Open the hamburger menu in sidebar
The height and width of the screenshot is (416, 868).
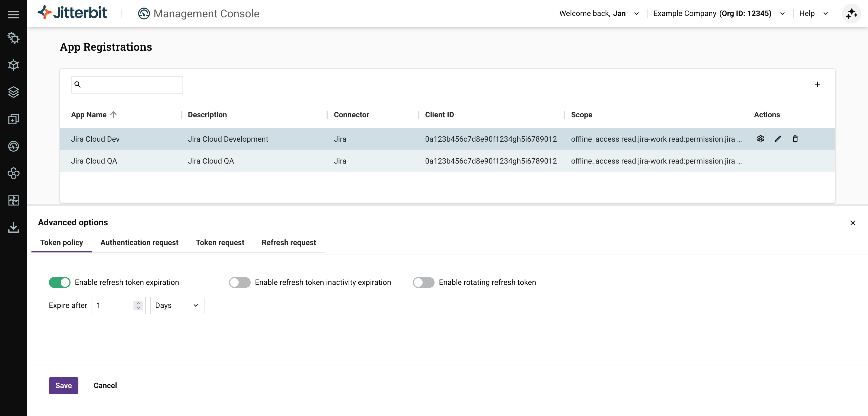[14, 14]
